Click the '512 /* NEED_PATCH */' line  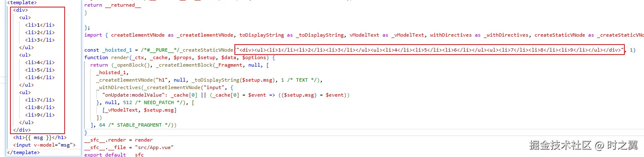click(x=146, y=102)
